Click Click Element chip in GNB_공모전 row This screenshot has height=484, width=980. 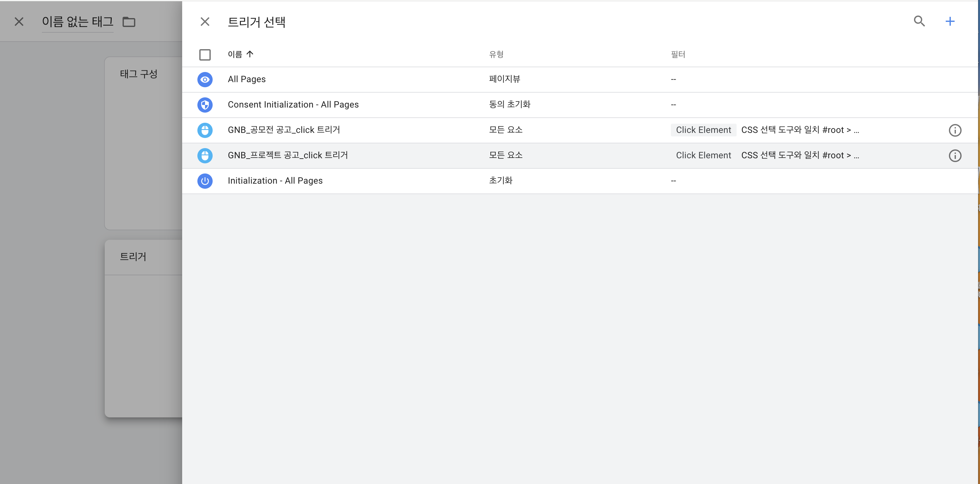pyautogui.click(x=703, y=130)
